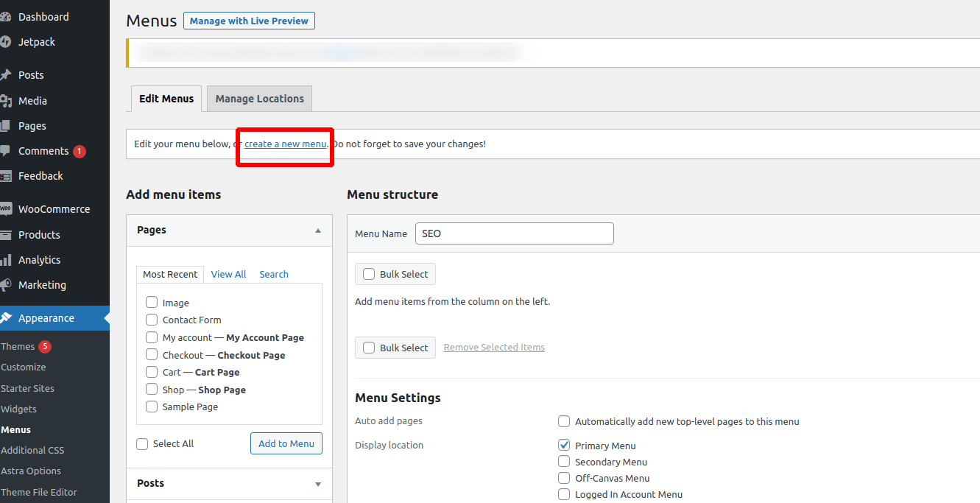
Task: Click the Appearance paintbrush icon
Action: (x=5, y=318)
